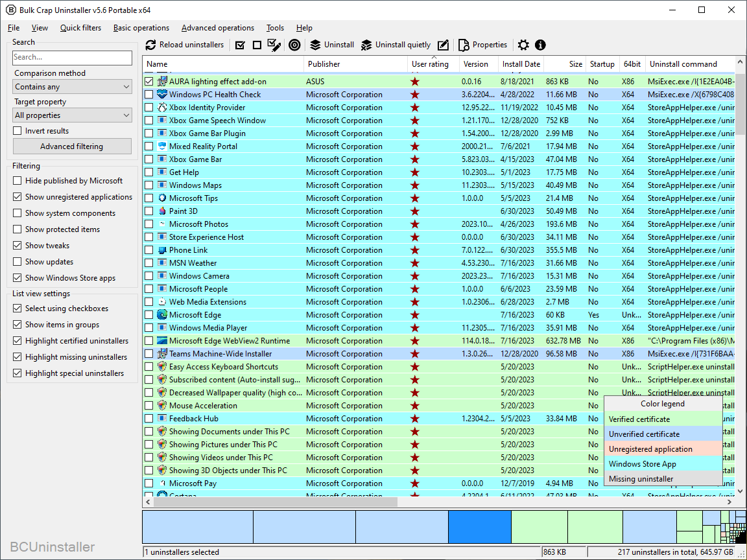The height and width of the screenshot is (560, 747).
Task: Uncheck the AURA lighting effect add-on checkbox
Action: [149, 82]
